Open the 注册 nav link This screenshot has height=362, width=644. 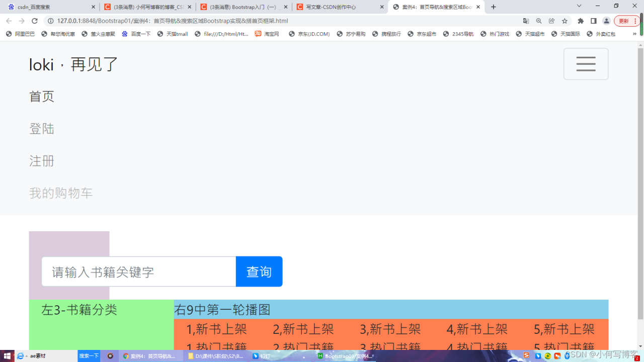pyautogui.click(x=42, y=161)
